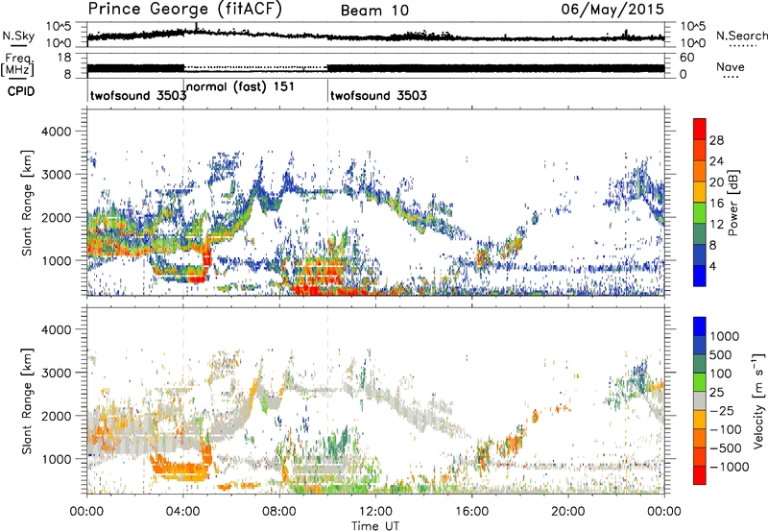Click the "normal (fast) 151" CPID label

tap(240, 87)
